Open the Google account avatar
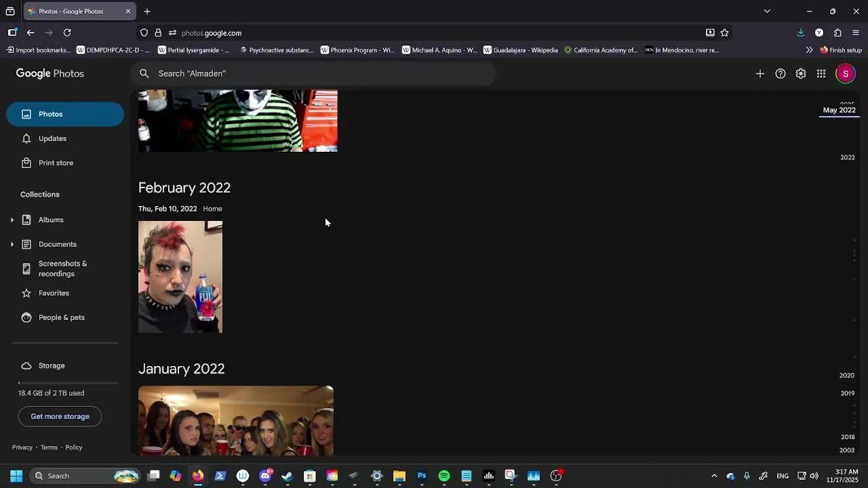The height and width of the screenshot is (488, 868). (846, 73)
